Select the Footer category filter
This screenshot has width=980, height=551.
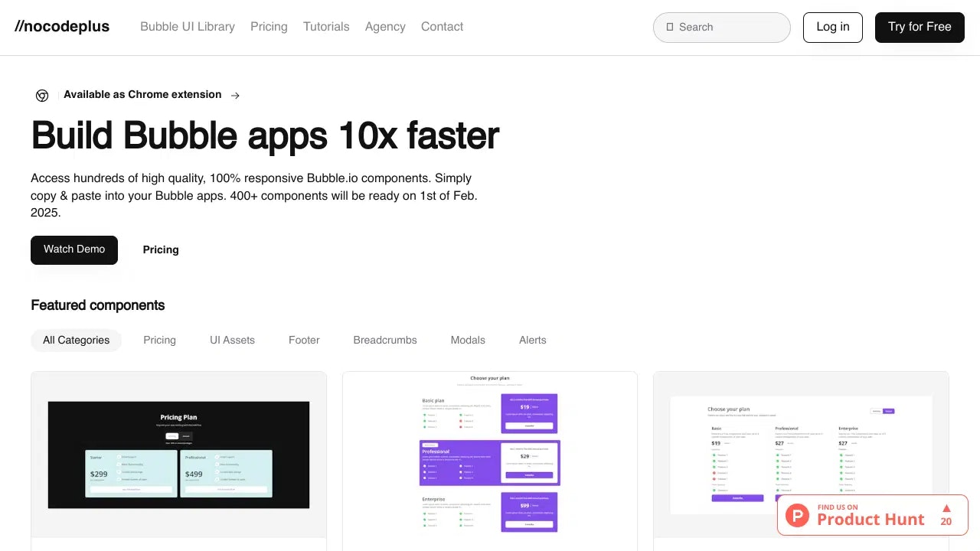[x=304, y=341]
